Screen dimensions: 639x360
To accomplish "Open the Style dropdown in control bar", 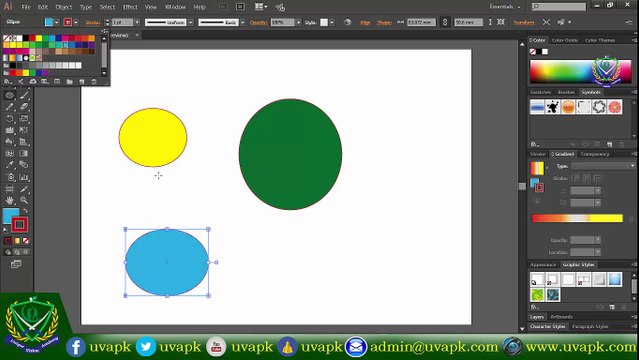I will (x=332, y=22).
